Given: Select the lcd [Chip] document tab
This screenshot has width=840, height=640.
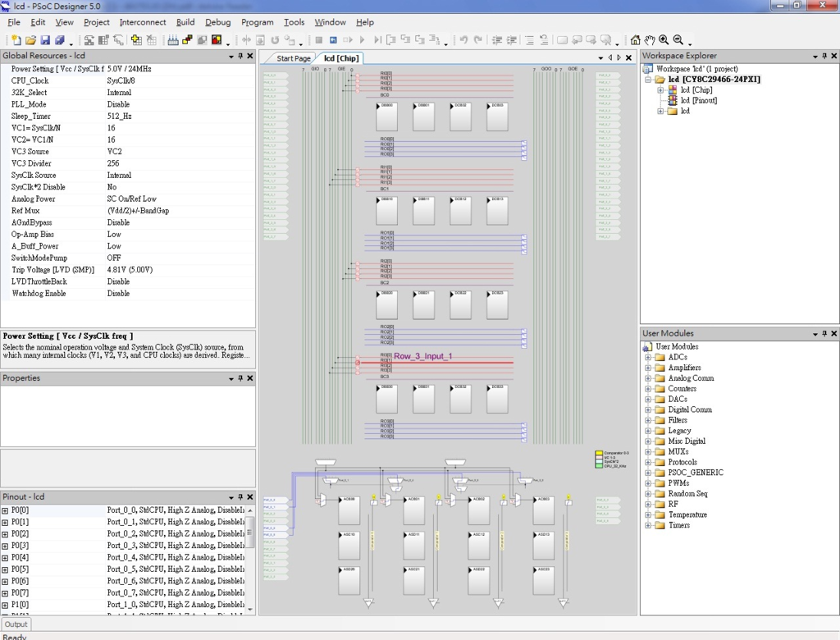Looking at the screenshot, I should (340, 58).
